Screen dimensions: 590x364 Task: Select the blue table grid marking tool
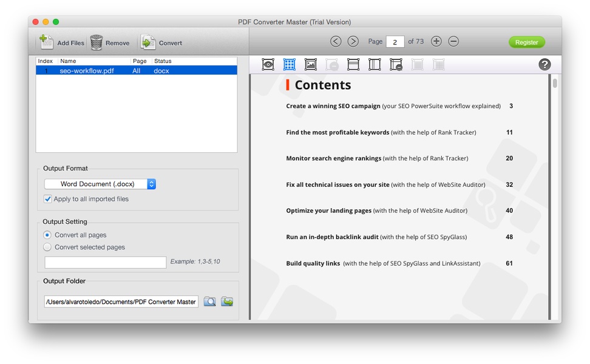point(290,64)
